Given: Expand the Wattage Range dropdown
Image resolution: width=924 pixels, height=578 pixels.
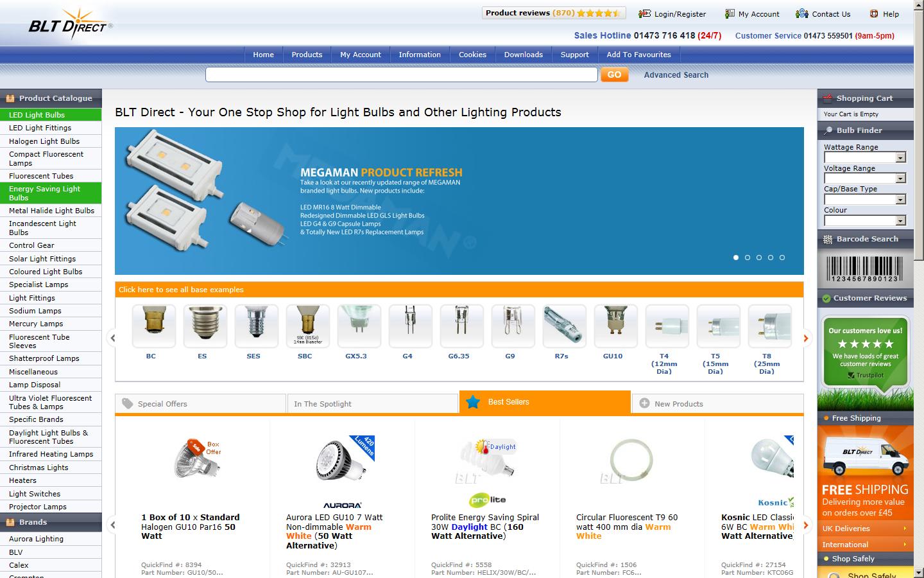Looking at the screenshot, I should point(865,157).
